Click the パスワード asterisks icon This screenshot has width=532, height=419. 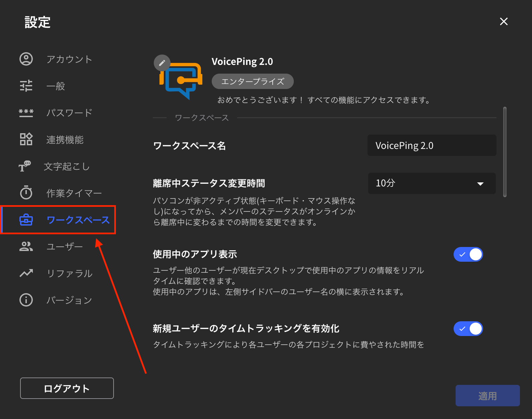pyautogui.click(x=26, y=113)
